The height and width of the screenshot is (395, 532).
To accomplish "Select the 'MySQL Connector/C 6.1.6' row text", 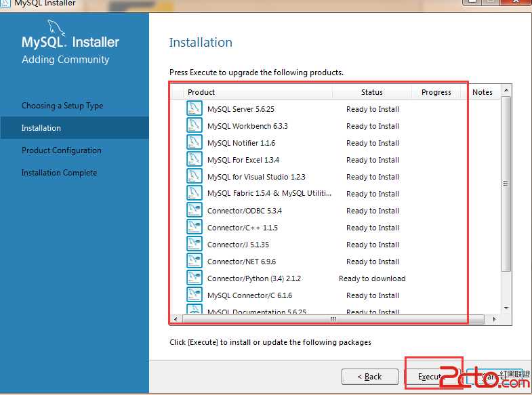I will [x=249, y=295].
